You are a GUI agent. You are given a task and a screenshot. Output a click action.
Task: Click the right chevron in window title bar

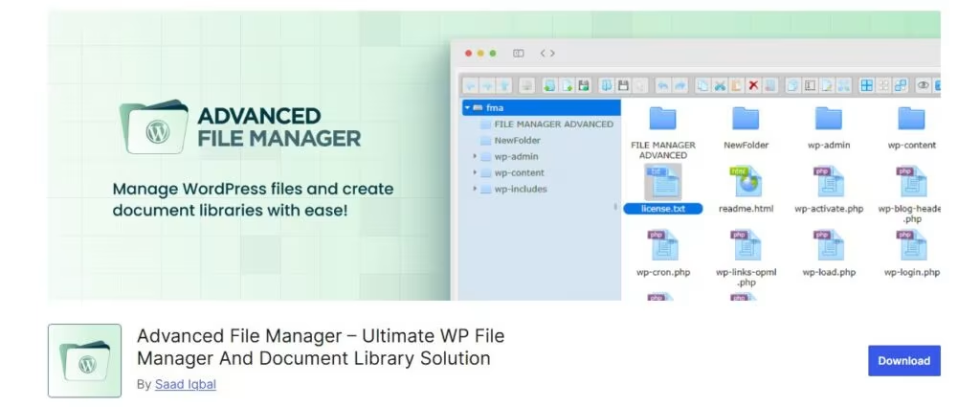point(552,53)
